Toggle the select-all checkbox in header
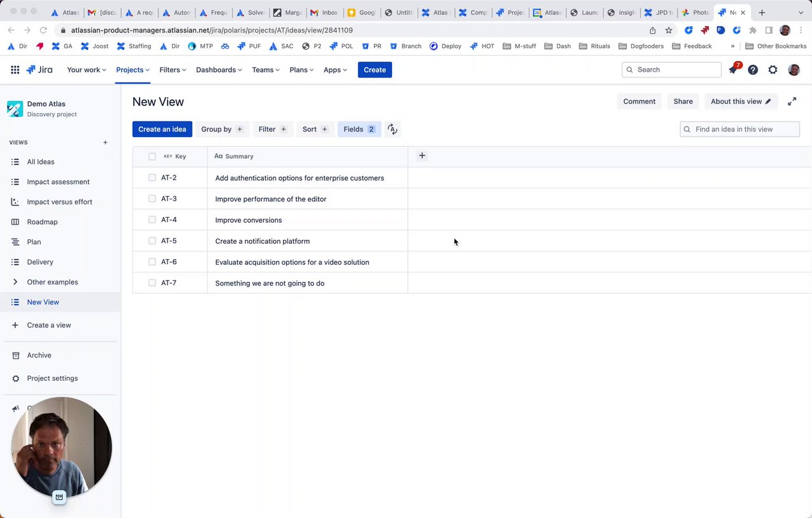This screenshot has height=518, width=812. (152, 156)
